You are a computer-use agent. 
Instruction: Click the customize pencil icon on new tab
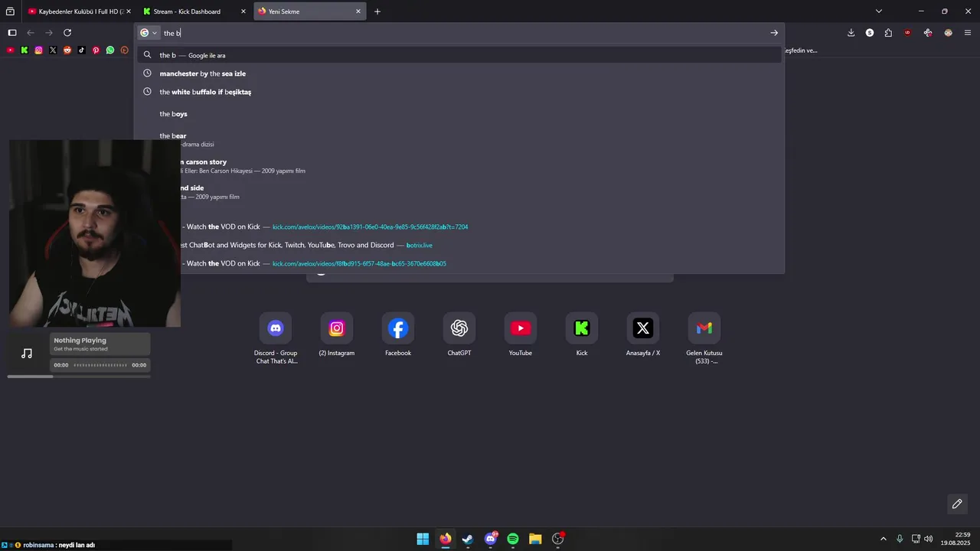(957, 504)
